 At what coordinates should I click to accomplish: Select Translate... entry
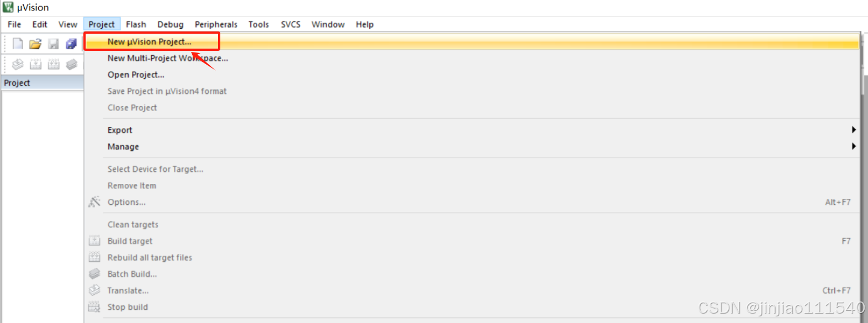tap(472, 290)
